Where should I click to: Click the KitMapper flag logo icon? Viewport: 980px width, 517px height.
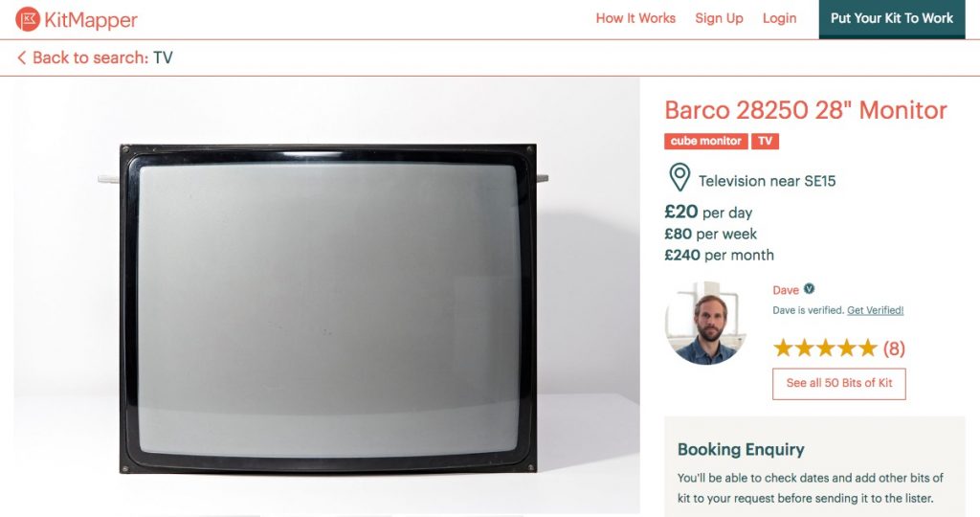click(x=28, y=19)
